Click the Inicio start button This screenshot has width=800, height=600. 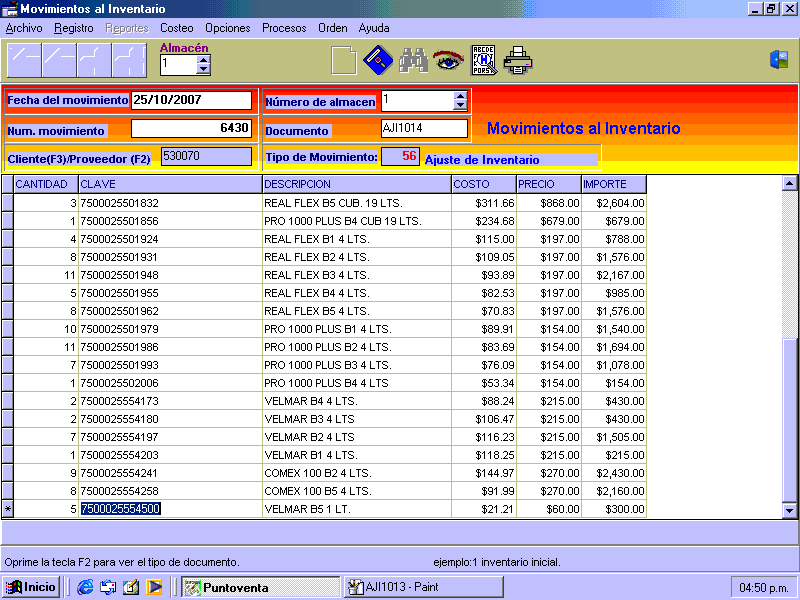pos(31,587)
